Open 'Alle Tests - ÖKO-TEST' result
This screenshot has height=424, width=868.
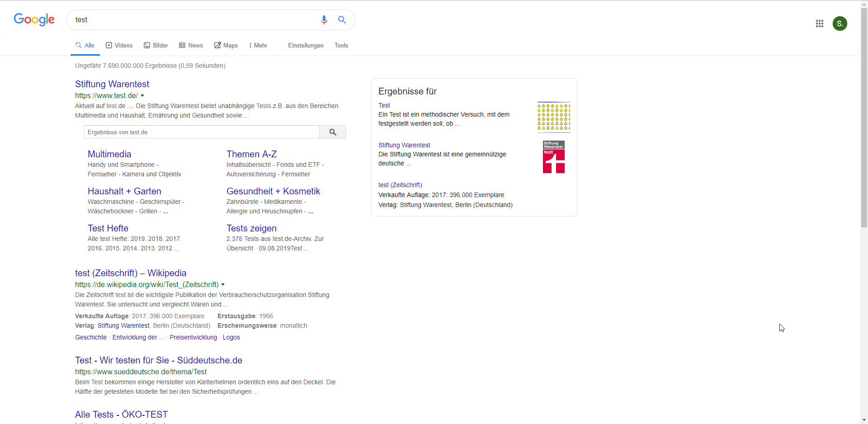pyautogui.click(x=122, y=415)
